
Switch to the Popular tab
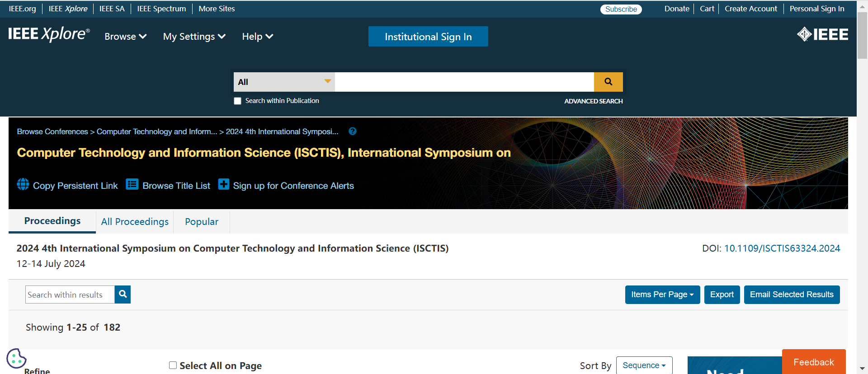202,222
